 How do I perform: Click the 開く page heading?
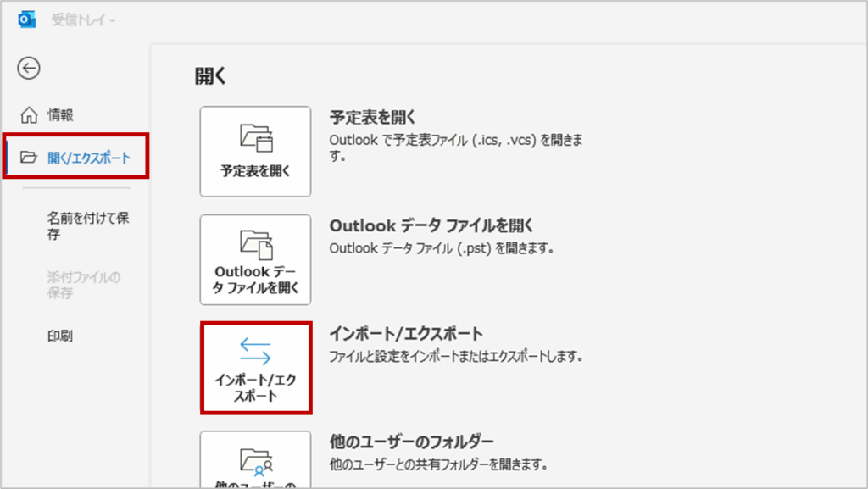[211, 76]
